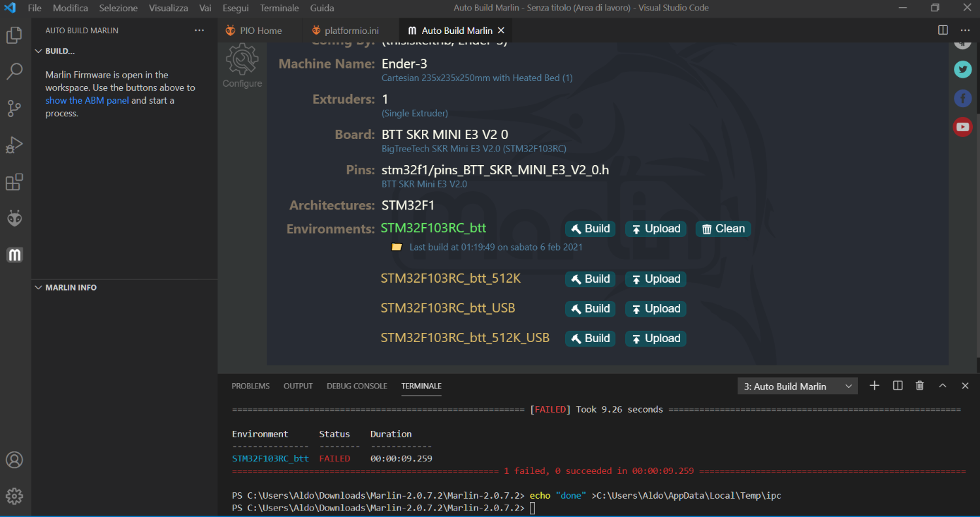Open the Guida menu
The height and width of the screenshot is (517, 980).
click(x=322, y=8)
